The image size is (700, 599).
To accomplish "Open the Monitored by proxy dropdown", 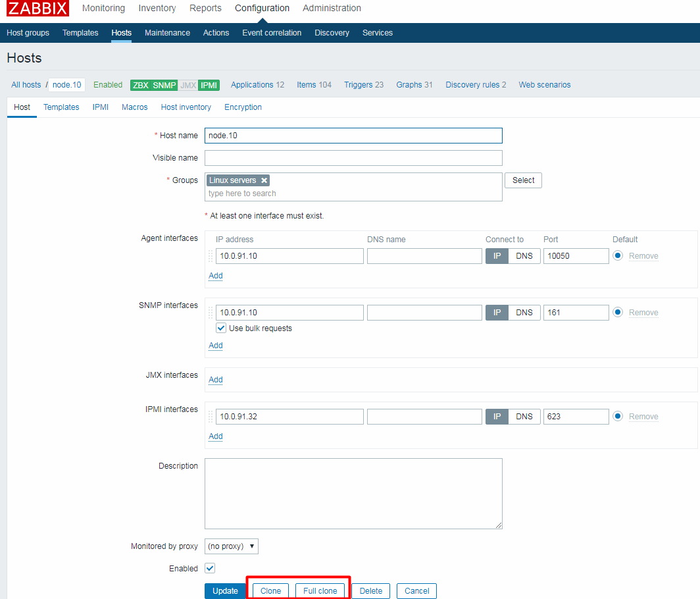I will pos(232,546).
